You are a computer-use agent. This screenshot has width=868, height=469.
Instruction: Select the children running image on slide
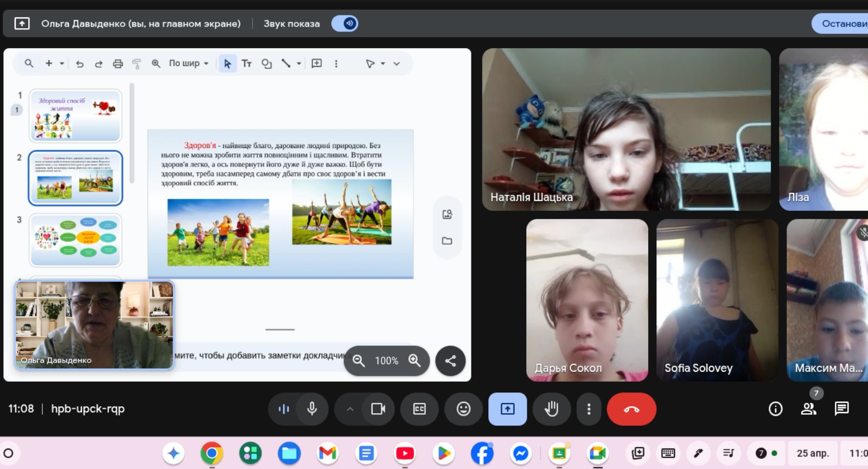coord(218,232)
